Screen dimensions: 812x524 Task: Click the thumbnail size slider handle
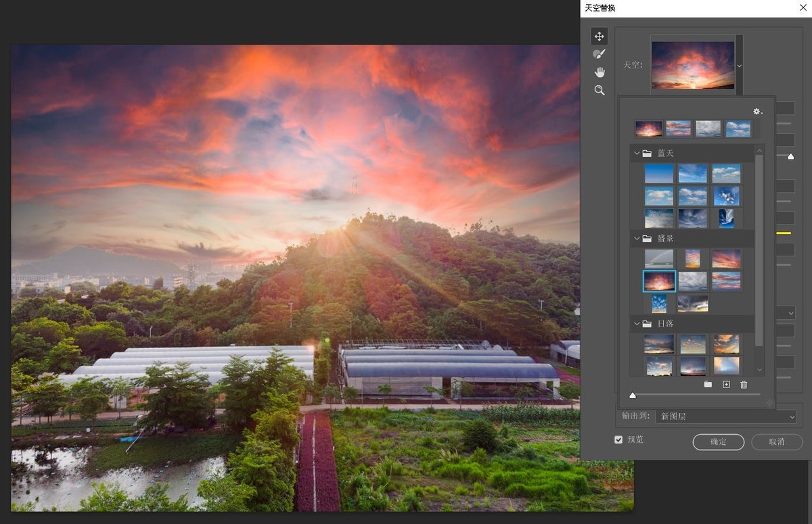click(633, 396)
